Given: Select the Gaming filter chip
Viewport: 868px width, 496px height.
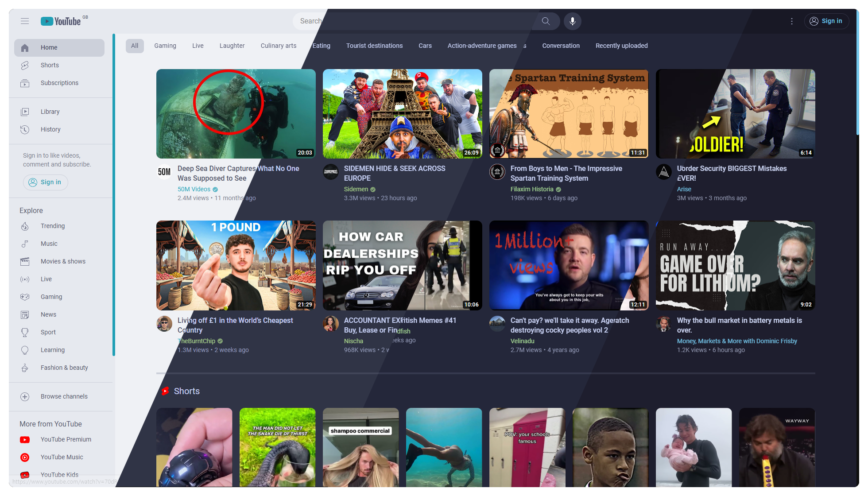Looking at the screenshot, I should coord(165,46).
